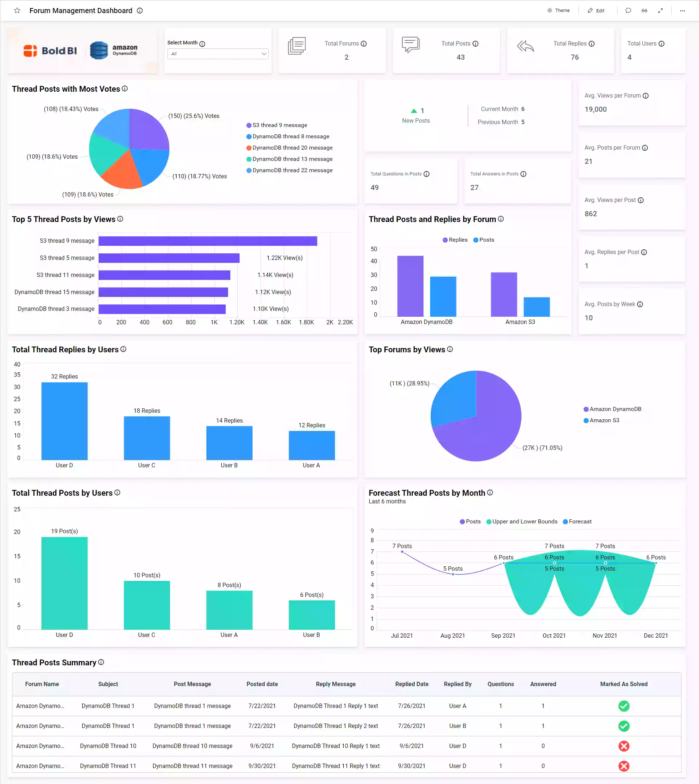
Task: Click the Forum Management Dashboard info icon
Action: (141, 10)
